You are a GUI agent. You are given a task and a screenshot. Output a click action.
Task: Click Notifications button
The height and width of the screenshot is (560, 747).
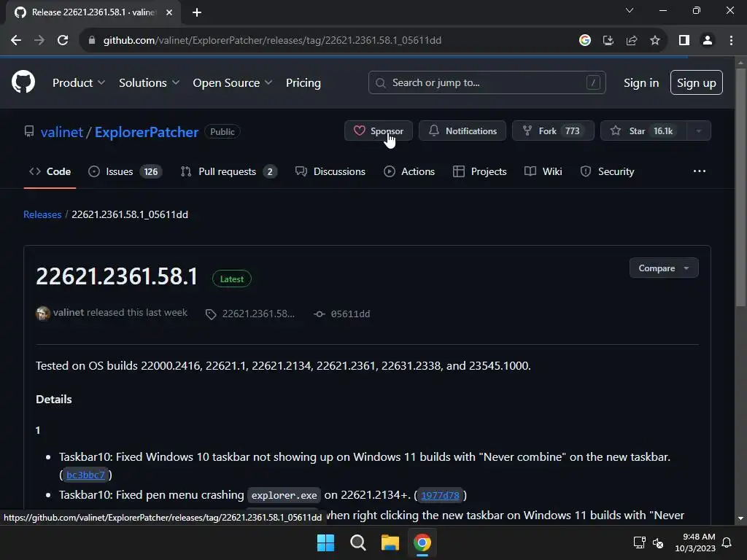(462, 131)
